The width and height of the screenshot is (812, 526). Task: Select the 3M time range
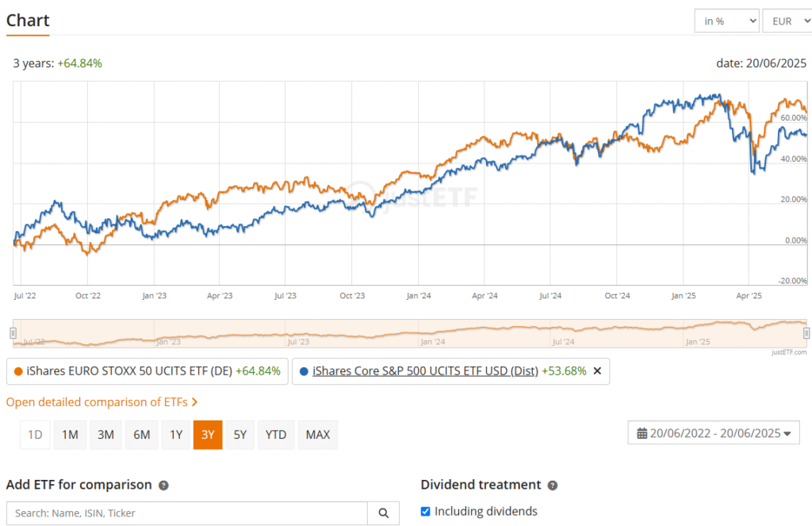pos(105,435)
